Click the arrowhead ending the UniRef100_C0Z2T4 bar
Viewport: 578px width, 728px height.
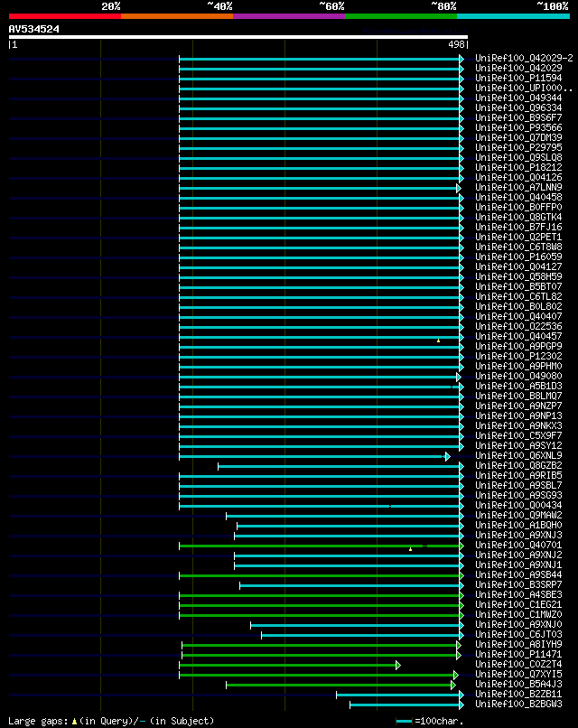click(398, 666)
